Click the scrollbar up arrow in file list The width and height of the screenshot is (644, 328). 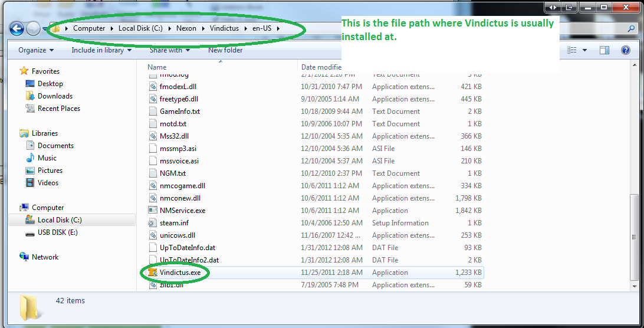[x=635, y=65]
